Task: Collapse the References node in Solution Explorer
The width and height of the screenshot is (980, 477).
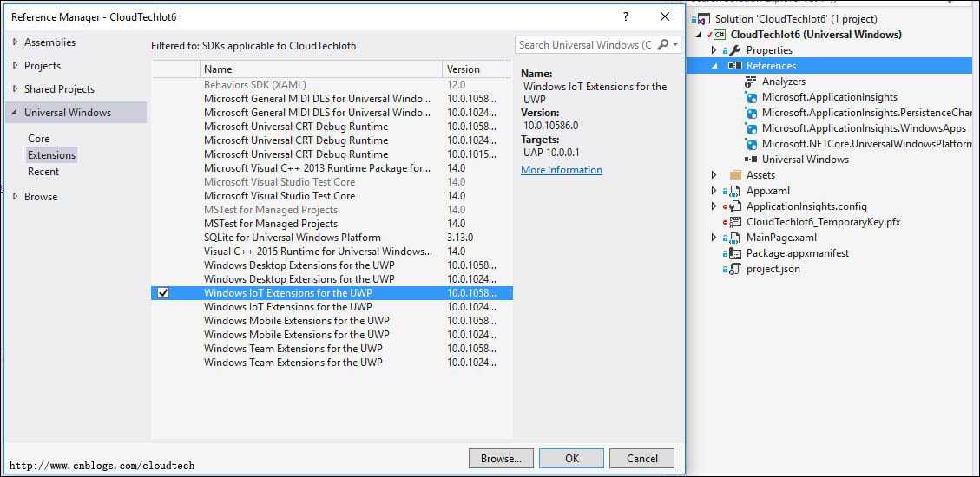Action: [714, 66]
